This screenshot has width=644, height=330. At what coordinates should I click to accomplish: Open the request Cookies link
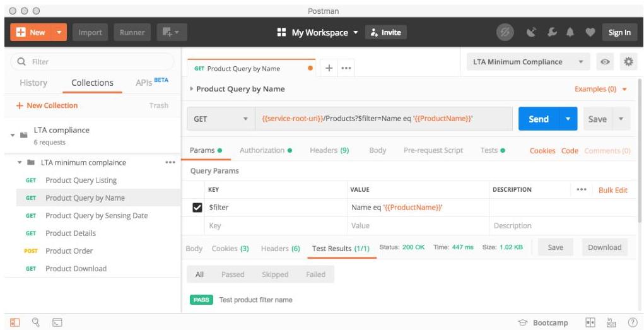coord(542,151)
